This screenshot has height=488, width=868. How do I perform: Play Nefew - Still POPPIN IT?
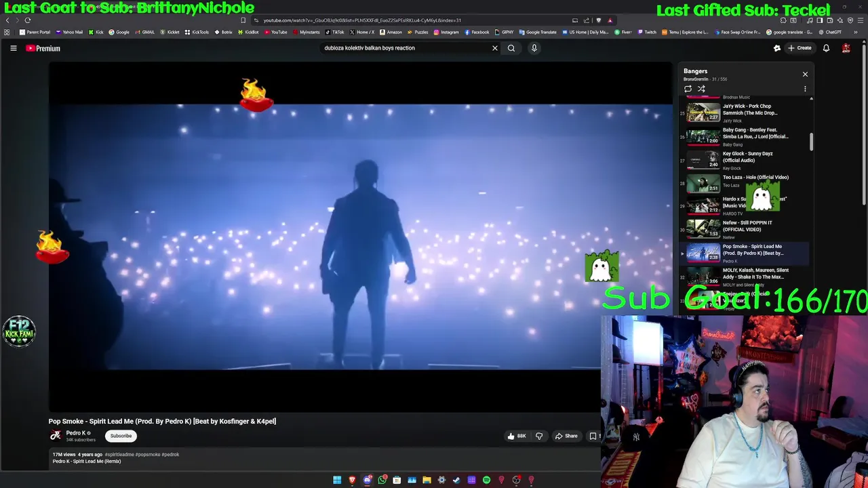[744, 228]
